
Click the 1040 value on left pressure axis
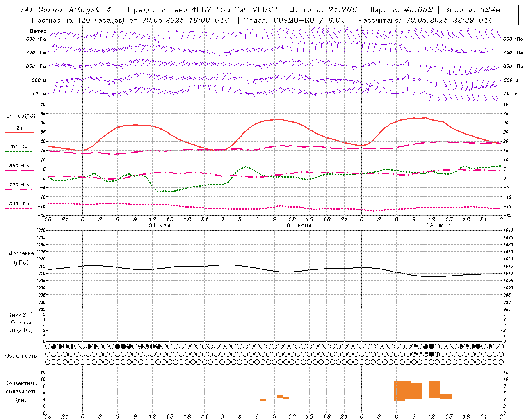(x=41, y=230)
